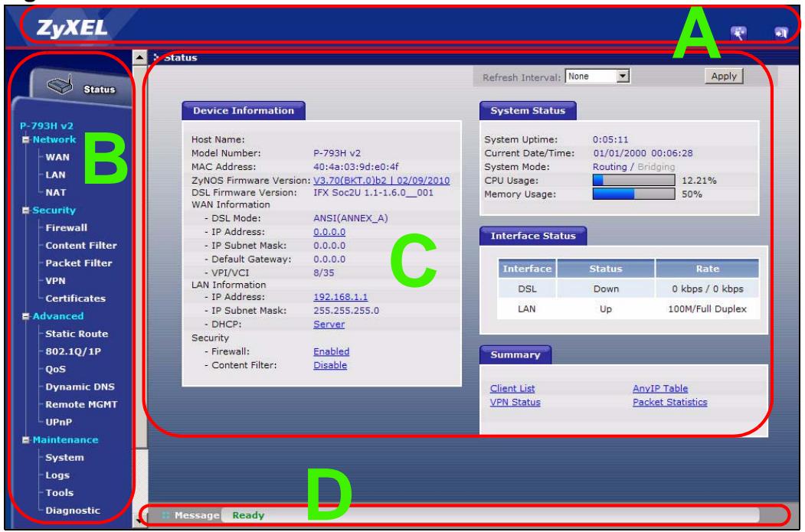Click the System Status panel header
This screenshot has height=532, width=805.
528,111
